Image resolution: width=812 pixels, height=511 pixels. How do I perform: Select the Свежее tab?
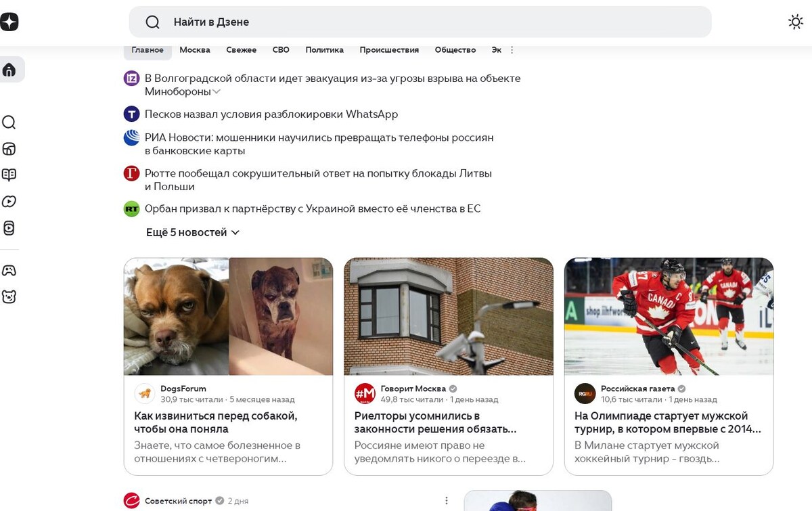click(x=242, y=50)
